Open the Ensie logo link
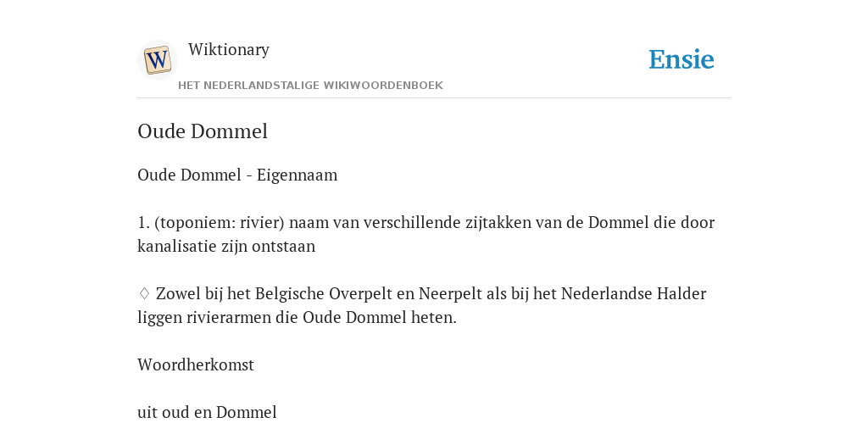Screen dimensions: 868x434 682,59
